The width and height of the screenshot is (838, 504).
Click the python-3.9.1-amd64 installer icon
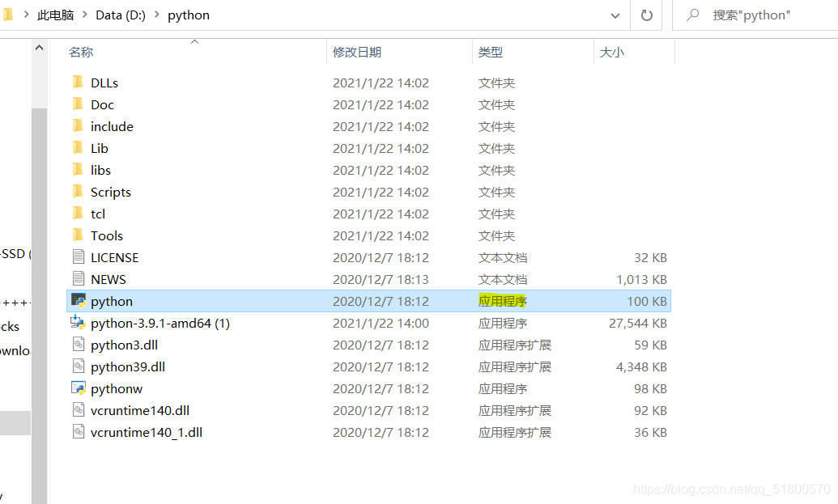tap(78, 323)
